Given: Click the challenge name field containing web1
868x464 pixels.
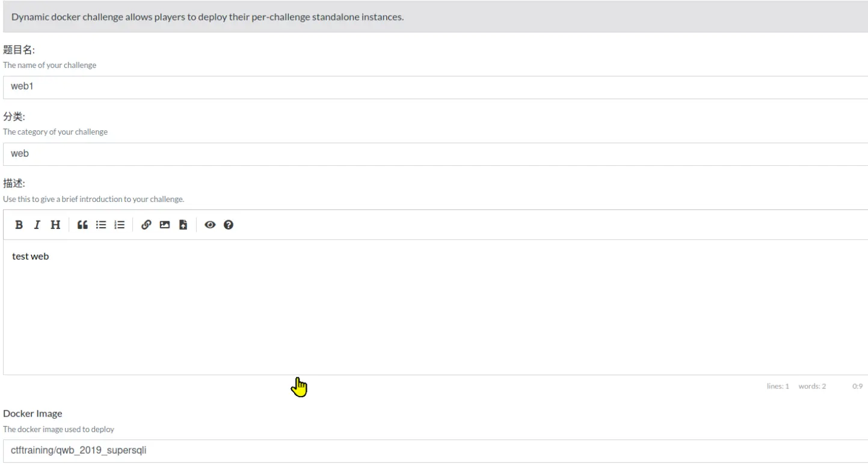Looking at the screenshot, I should tap(434, 87).
